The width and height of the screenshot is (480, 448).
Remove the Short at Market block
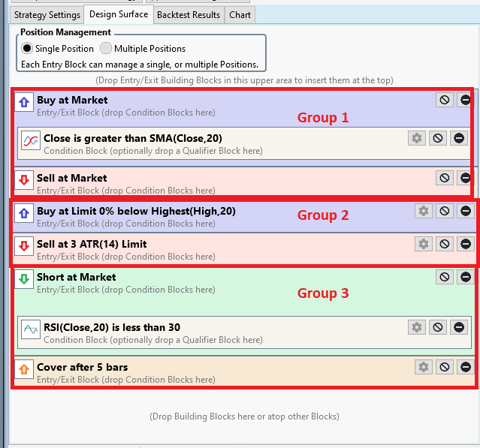[466, 277]
